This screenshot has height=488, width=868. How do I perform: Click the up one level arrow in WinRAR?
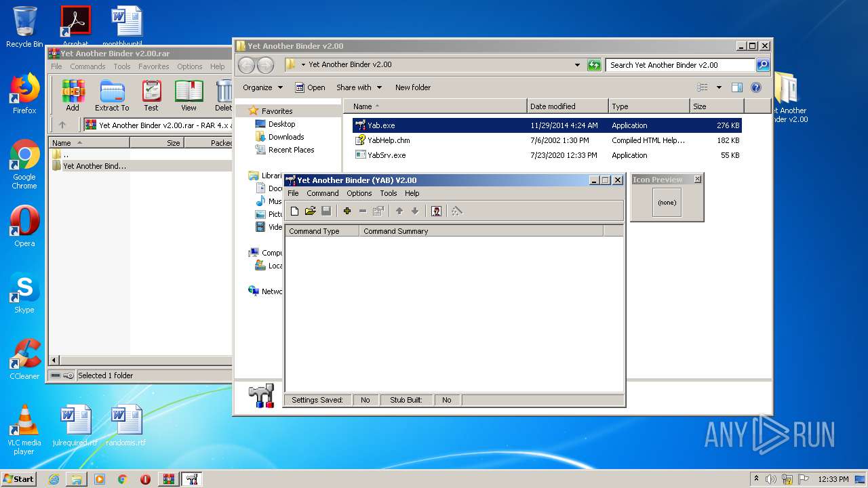click(62, 125)
